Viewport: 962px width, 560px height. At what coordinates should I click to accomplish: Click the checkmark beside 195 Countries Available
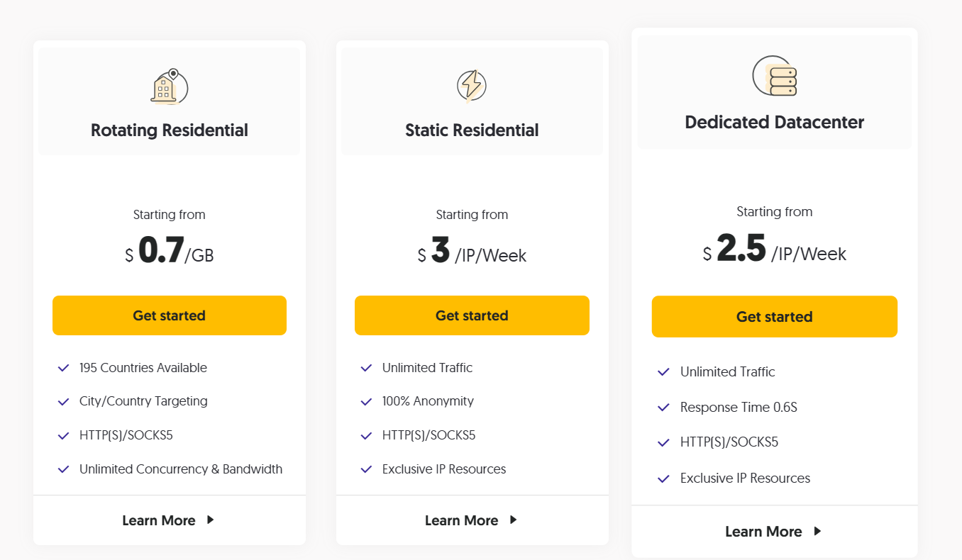pos(63,368)
